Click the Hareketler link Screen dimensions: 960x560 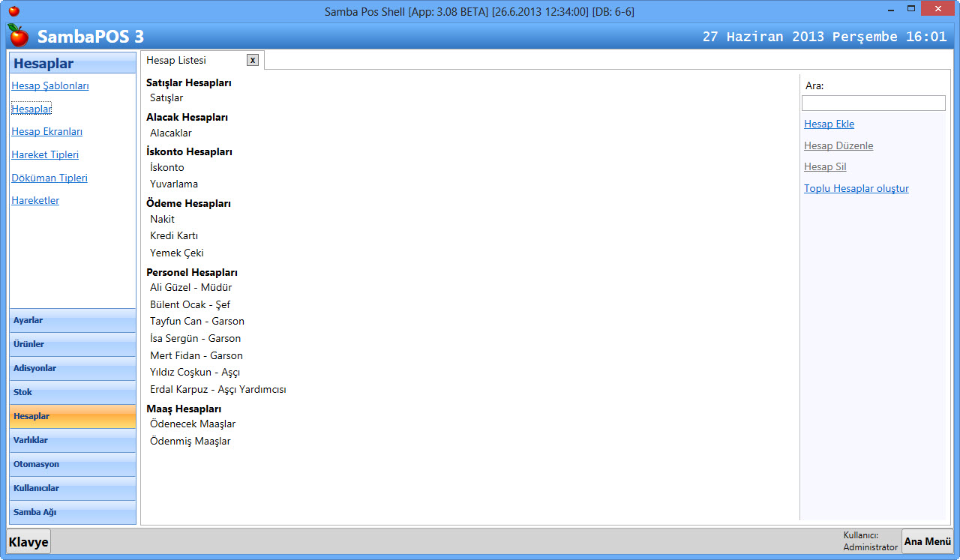coord(35,201)
